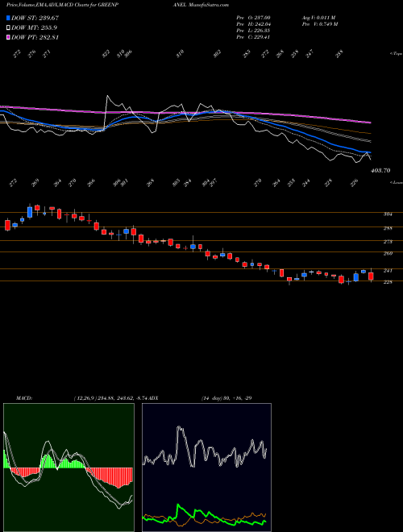Click the 403.70 value beside EMA chart
Viewport: 403px width, 532px height.
[x=380, y=170]
